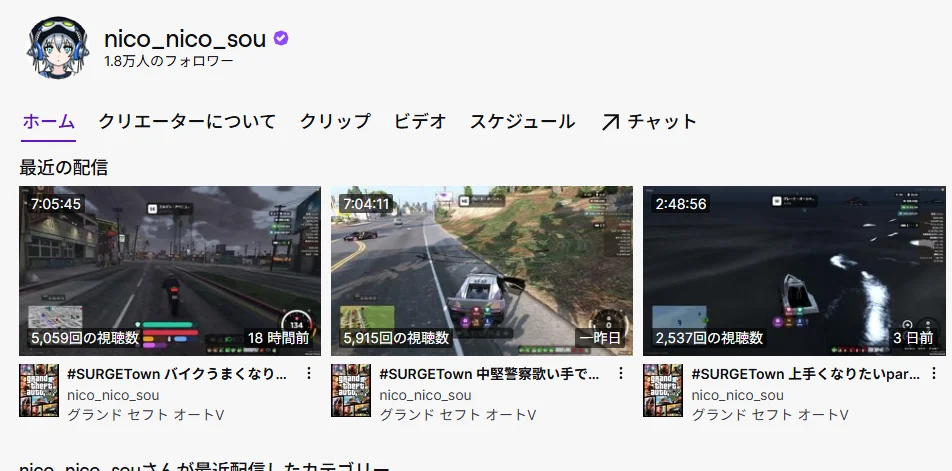Screen dimensions: 952x471
Task: Click the 一昨日 label
Action: [x=600, y=338]
